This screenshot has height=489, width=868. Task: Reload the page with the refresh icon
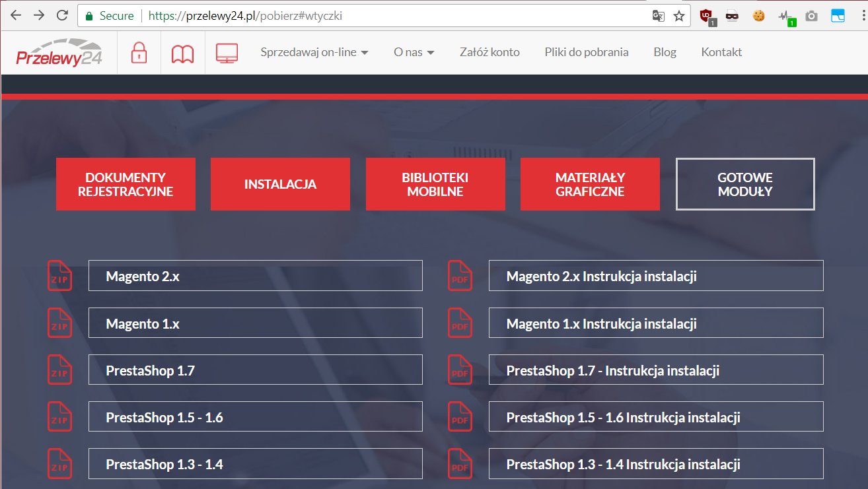click(62, 15)
